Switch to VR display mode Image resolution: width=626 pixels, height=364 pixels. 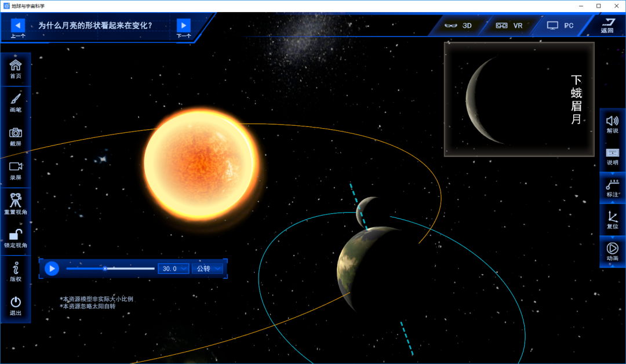click(x=509, y=26)
